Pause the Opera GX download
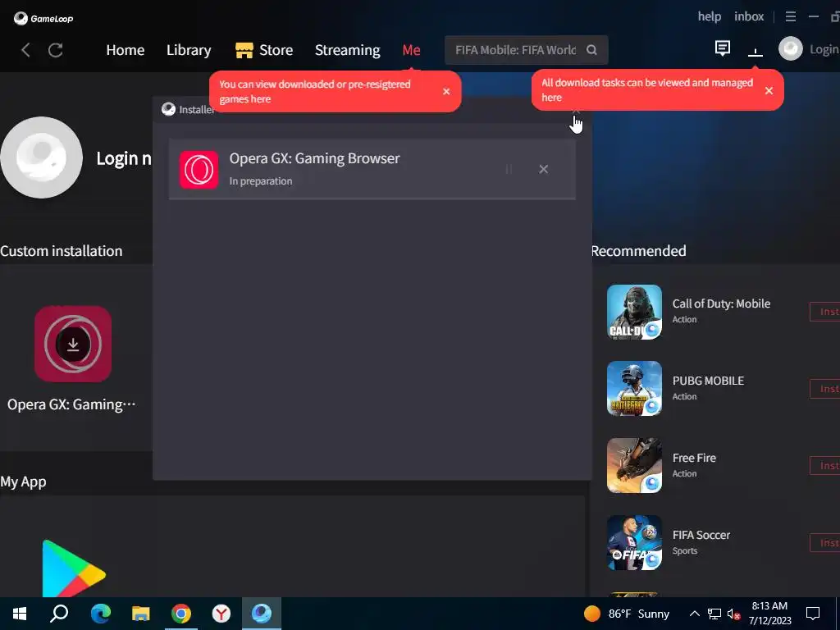 (x=509, y=169)
